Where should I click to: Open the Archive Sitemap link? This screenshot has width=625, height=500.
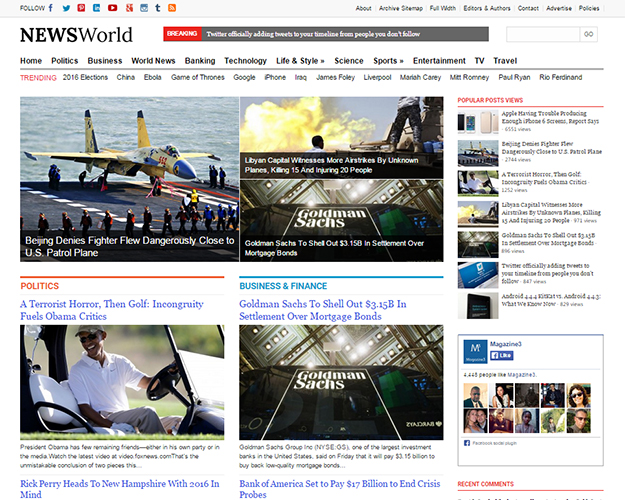click(401, 8)
